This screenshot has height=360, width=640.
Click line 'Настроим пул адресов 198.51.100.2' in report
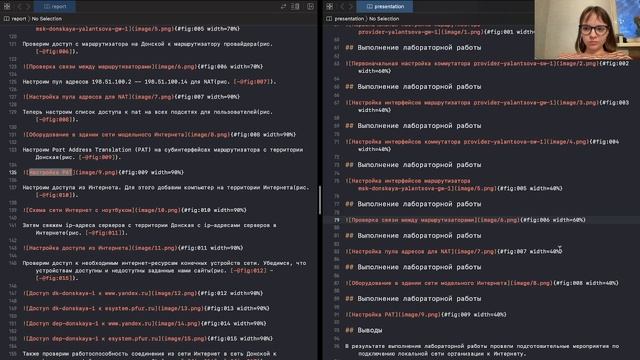click(149, 82)
